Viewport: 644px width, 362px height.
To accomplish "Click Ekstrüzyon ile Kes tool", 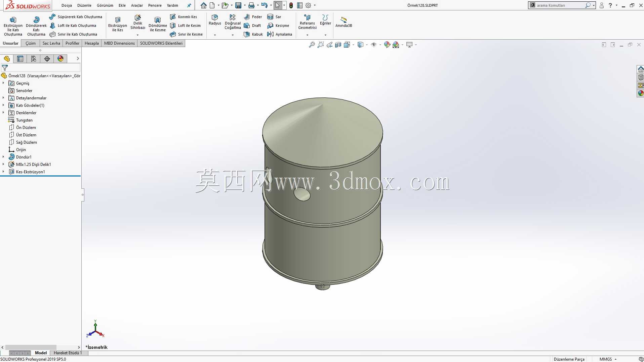I will [118, 24].
